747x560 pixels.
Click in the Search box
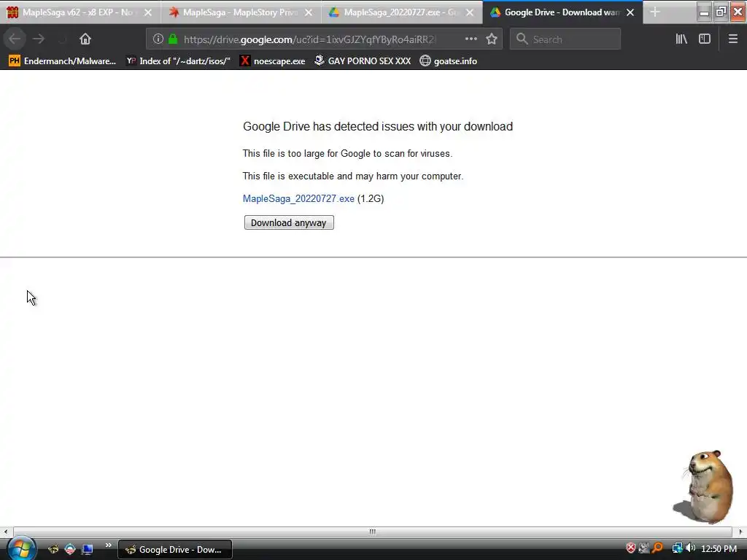pyautogui.click(x=565, y=39)
